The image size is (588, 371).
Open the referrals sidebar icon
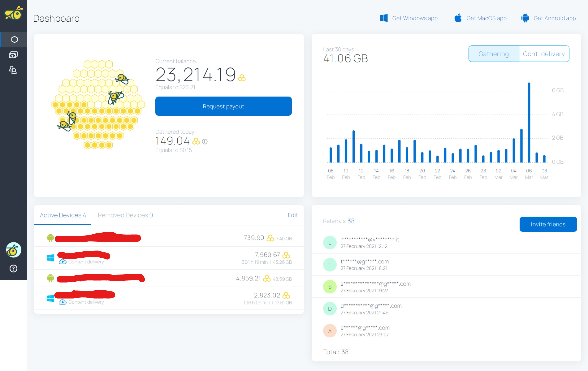pyautogui.click(x=13, y=70)
